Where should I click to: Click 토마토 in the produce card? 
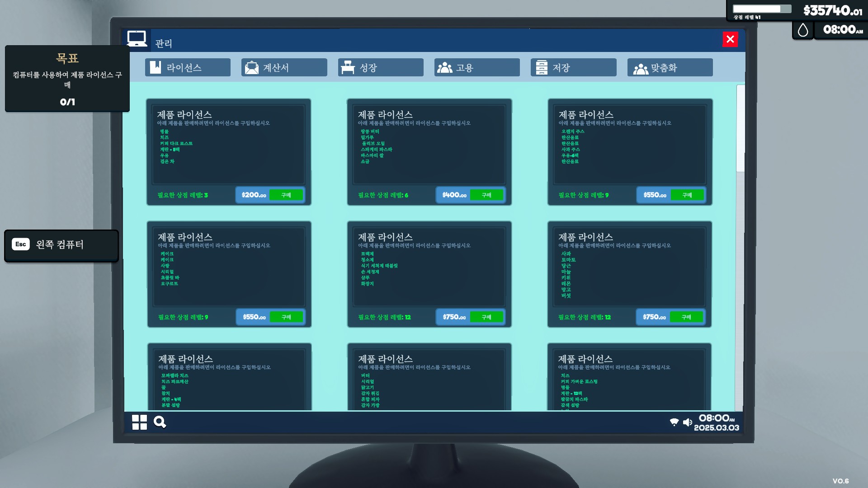pos(568,260)
